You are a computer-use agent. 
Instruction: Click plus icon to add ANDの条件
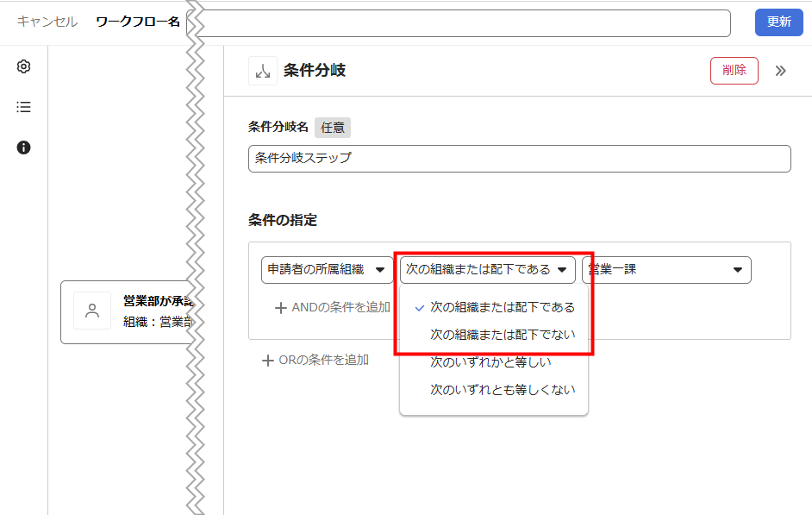280,307
